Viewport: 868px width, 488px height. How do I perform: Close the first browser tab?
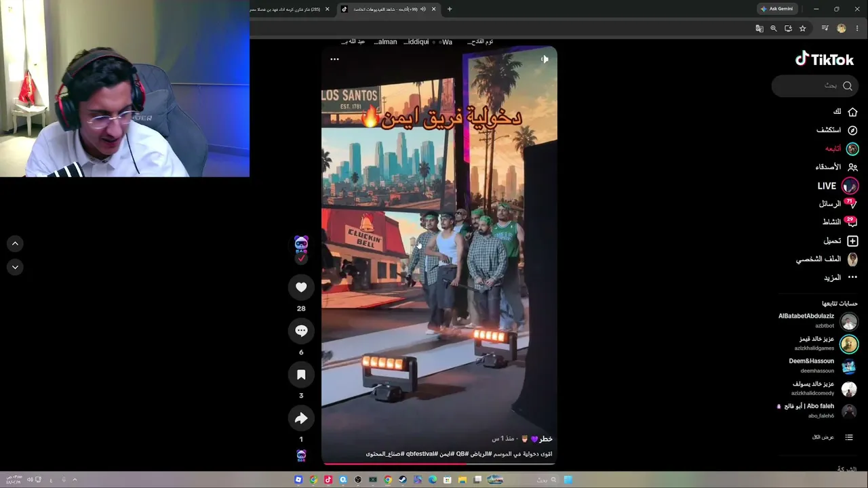click(x=328, y=9)
